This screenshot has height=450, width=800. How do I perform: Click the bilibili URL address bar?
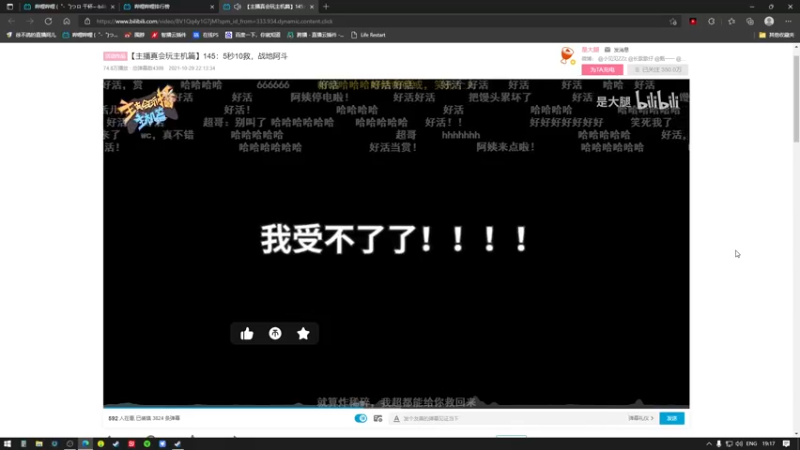pyautogui.click(x=378, y=21)
